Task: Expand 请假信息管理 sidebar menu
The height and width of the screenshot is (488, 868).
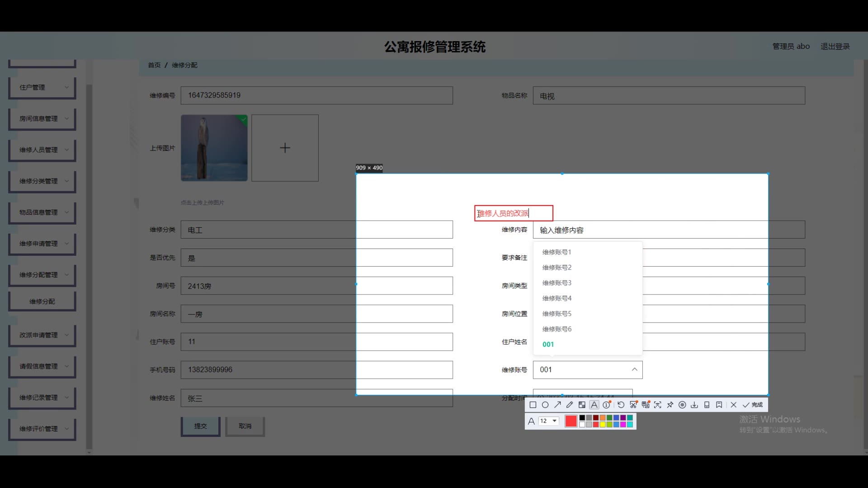Action: pyautogui.click(x=42, y=366)
